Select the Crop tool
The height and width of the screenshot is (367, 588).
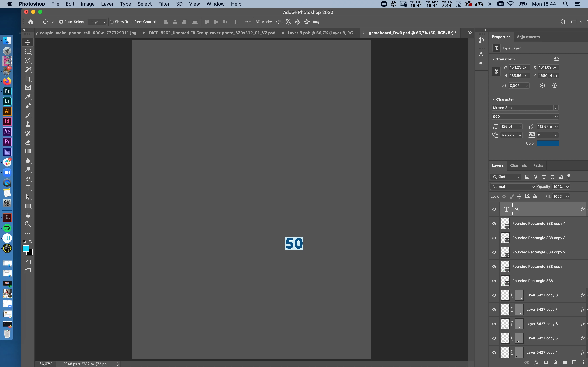(28, 79)
